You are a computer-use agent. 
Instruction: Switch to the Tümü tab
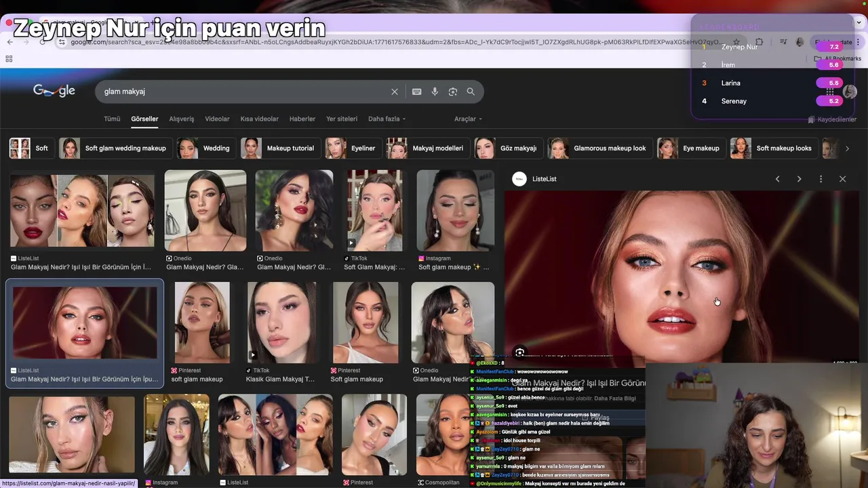click(112, 119)
